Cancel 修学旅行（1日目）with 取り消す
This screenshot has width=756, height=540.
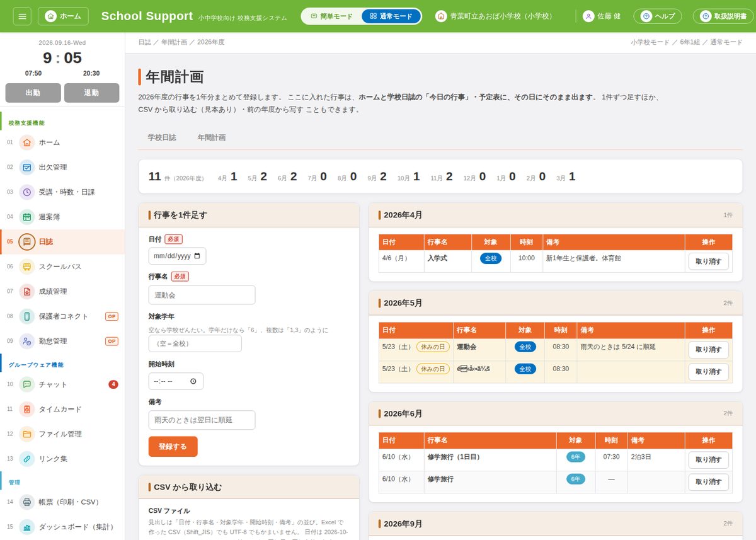tap(709, 460)
